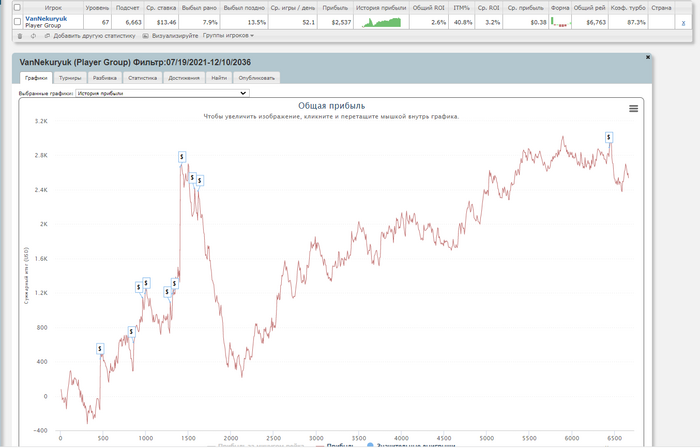Click Визуализируйте

point(175,36)
